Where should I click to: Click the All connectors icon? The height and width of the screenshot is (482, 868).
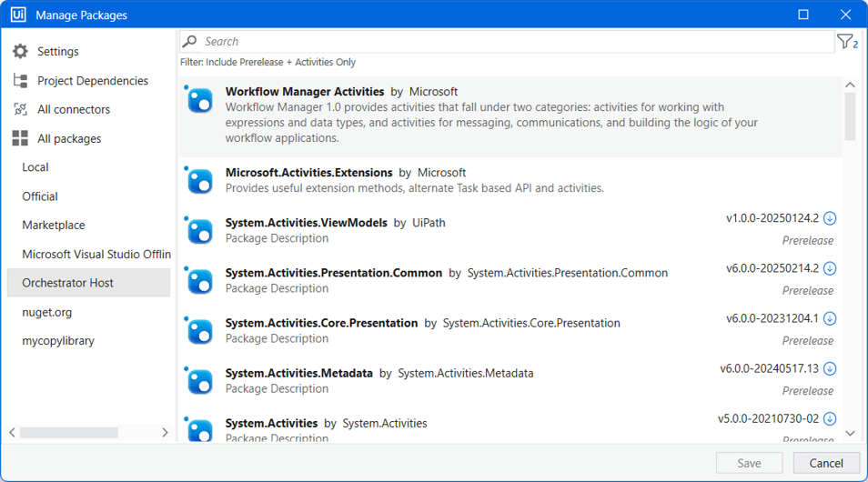point(21,109)
